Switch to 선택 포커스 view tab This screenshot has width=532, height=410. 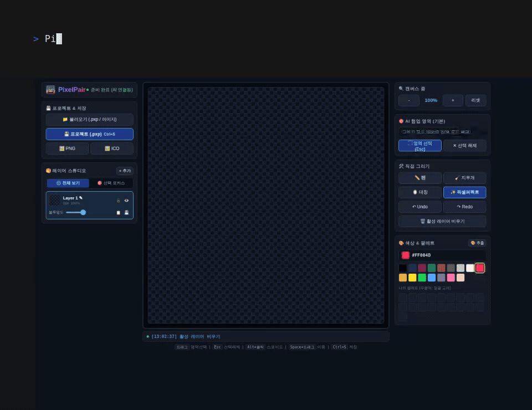(x=111, y=183)
